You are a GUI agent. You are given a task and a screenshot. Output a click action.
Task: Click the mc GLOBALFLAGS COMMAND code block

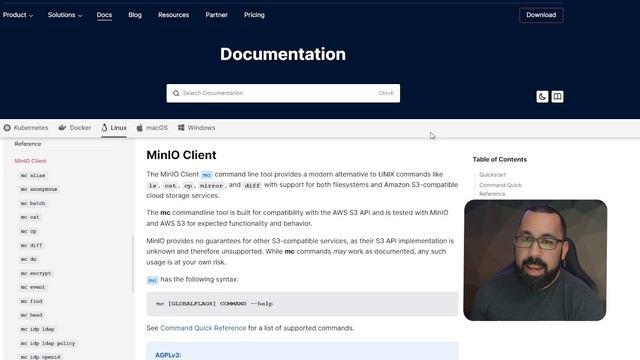point(302,304)
